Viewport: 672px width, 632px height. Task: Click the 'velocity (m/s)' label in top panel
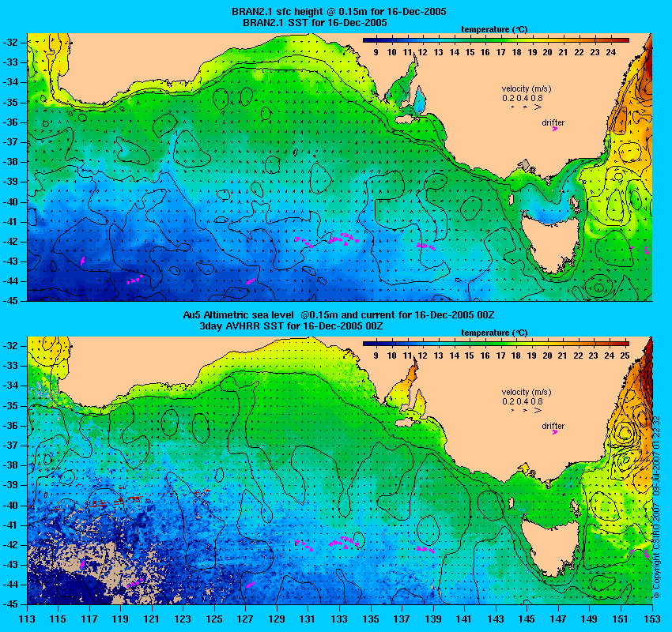pyautogui.click(x=527, y=88)
